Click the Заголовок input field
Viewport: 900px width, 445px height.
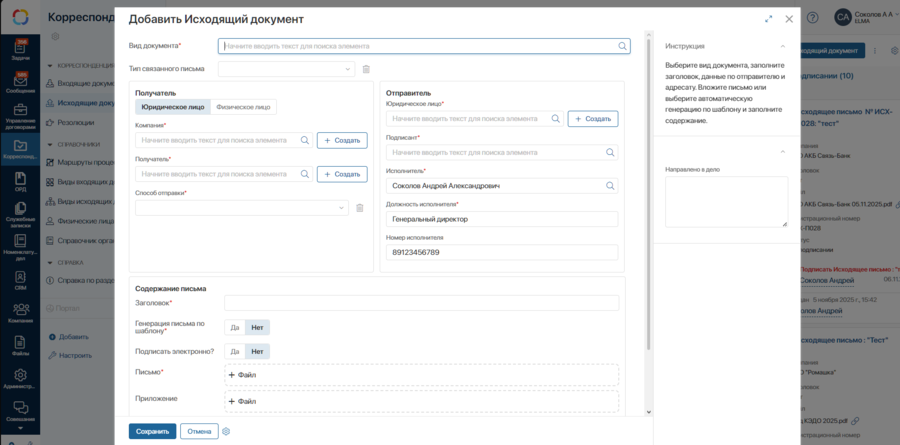(421, 303)
